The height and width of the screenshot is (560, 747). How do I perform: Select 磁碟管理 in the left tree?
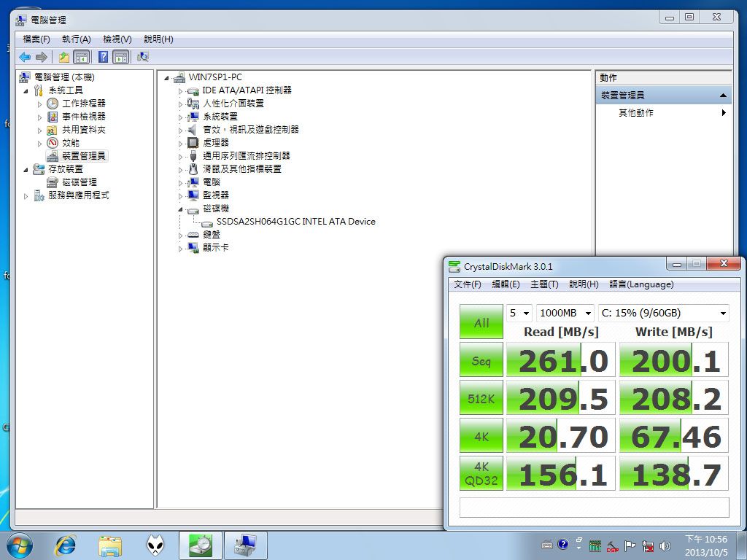point(79,182)
